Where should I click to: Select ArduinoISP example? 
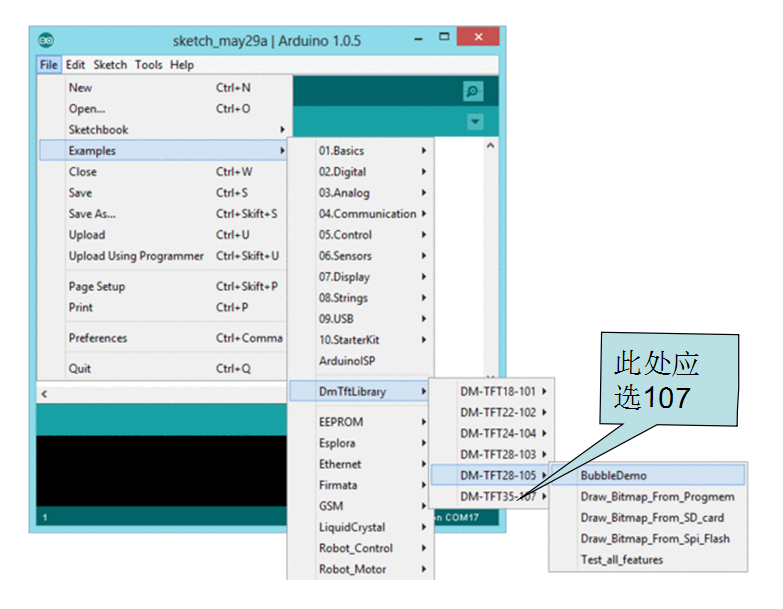tap(361, 361)
